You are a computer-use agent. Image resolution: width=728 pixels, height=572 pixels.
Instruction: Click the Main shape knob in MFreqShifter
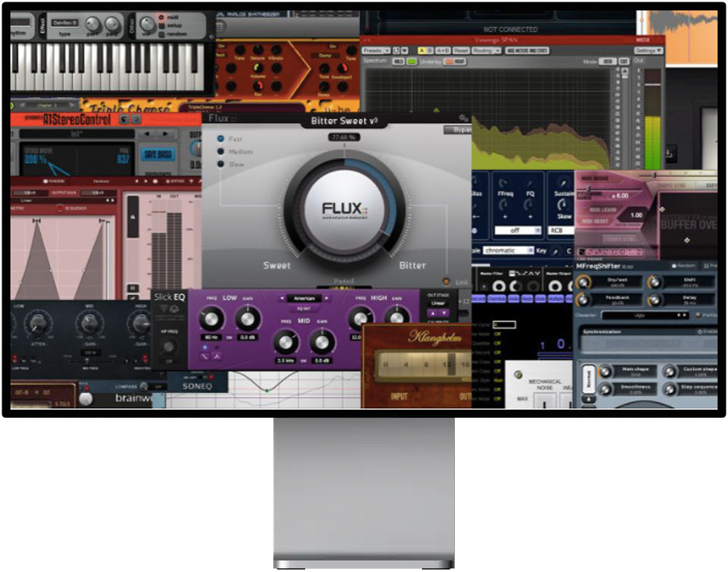click(605, 371)
